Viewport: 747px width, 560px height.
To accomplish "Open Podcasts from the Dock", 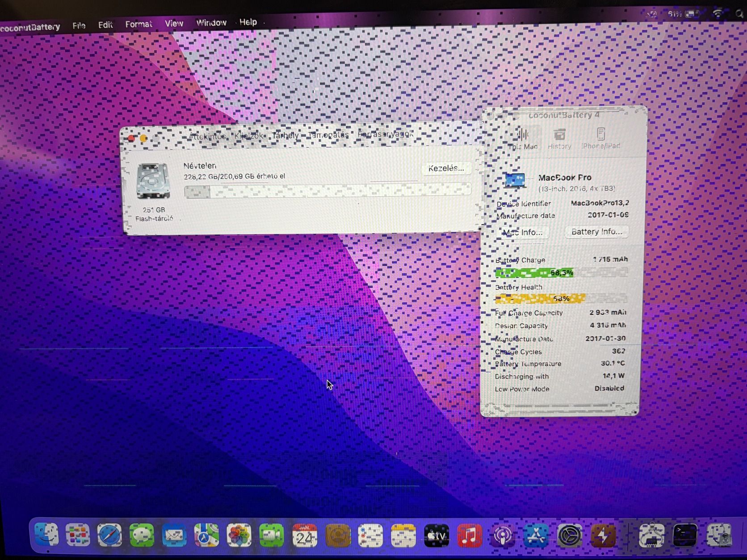I will tap(503, 535).
